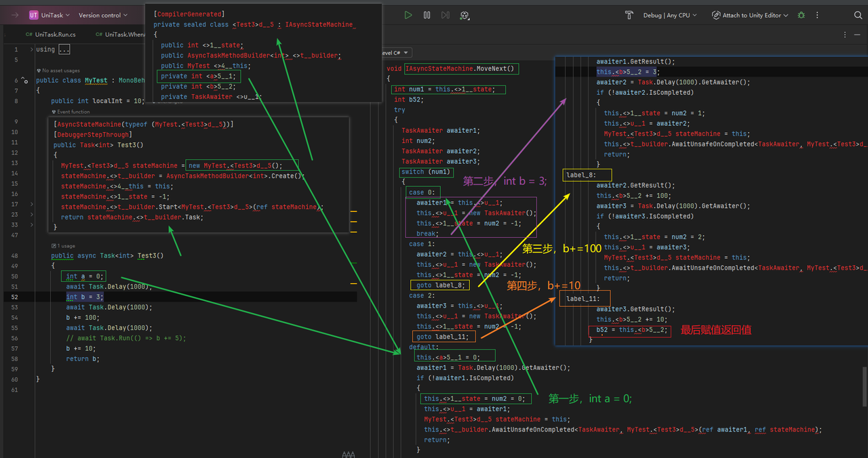Click 'goto label_8;' statement
Screen dimensions: 868x458
click(441, 285)
